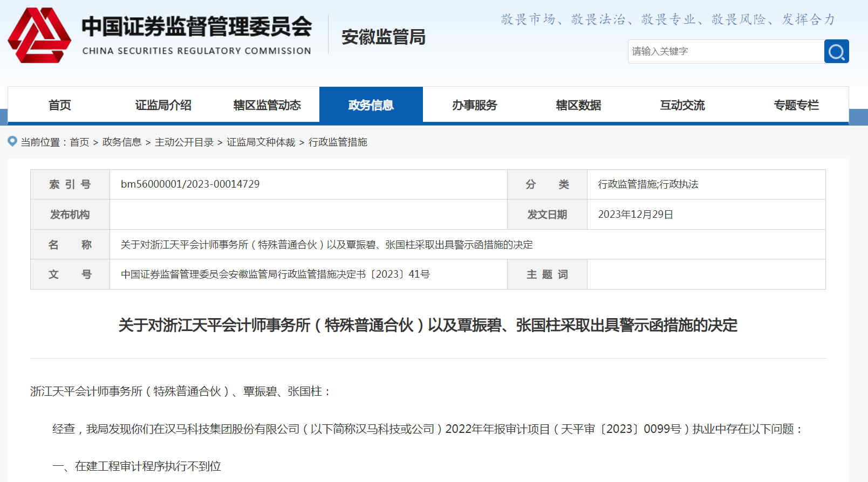The width and height of the screenshot is (868, 482).
Task: Go to 政务信息 in the breadcrumb
Action: click(122, 142)
